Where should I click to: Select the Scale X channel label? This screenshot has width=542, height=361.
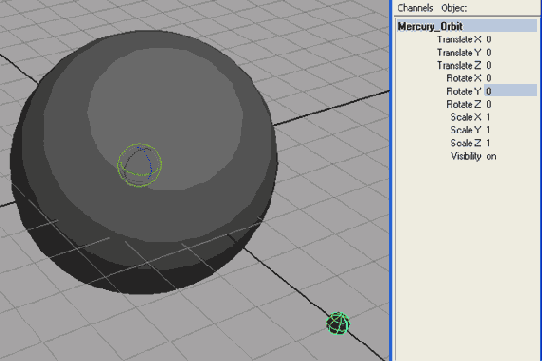tap(466, 117)
